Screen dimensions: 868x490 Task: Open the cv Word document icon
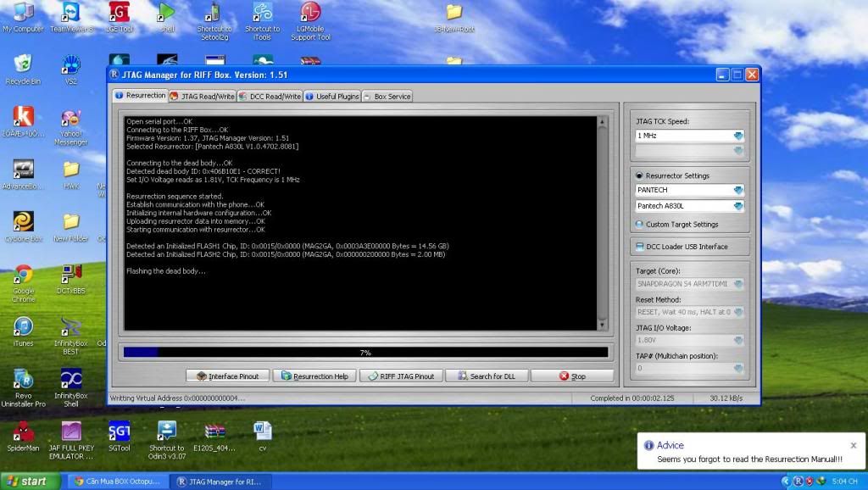click(x=263, y=437)
